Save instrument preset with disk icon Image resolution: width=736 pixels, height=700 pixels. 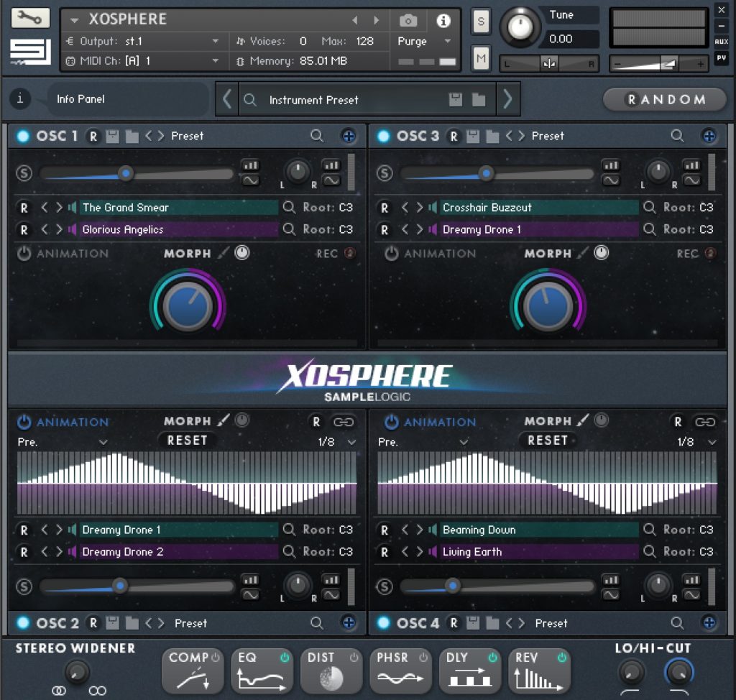tap(455, 99)
